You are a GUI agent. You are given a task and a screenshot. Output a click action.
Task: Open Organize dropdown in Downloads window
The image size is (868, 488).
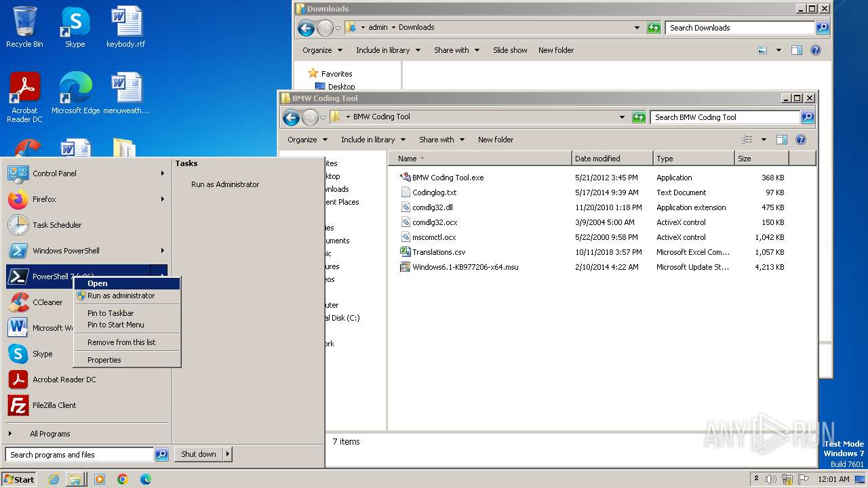(x=322, y=50)
